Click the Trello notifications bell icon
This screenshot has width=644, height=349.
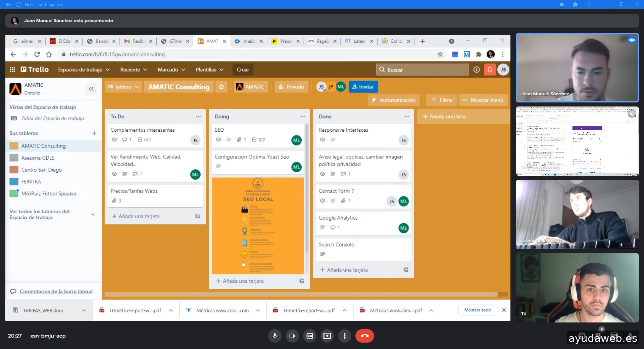click(x=490, y=70)
